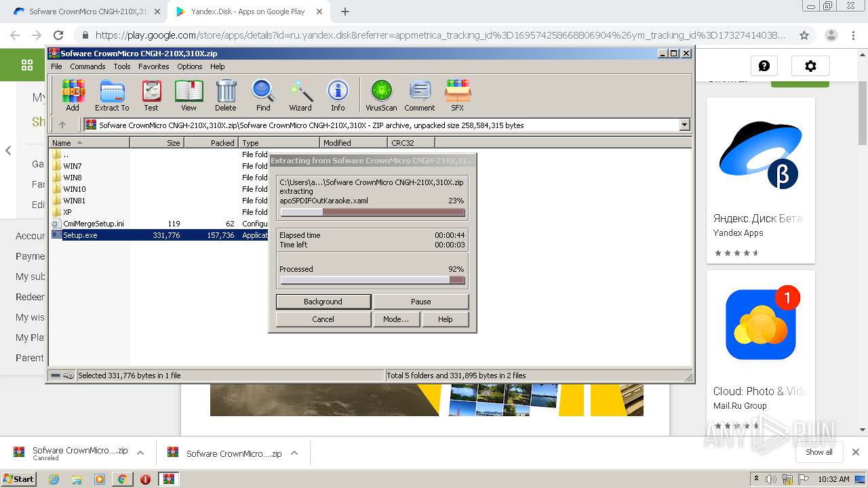Viewport: 868px width, 488px height.
Task: Click the Comment toolbar icon
Action: 420,95
